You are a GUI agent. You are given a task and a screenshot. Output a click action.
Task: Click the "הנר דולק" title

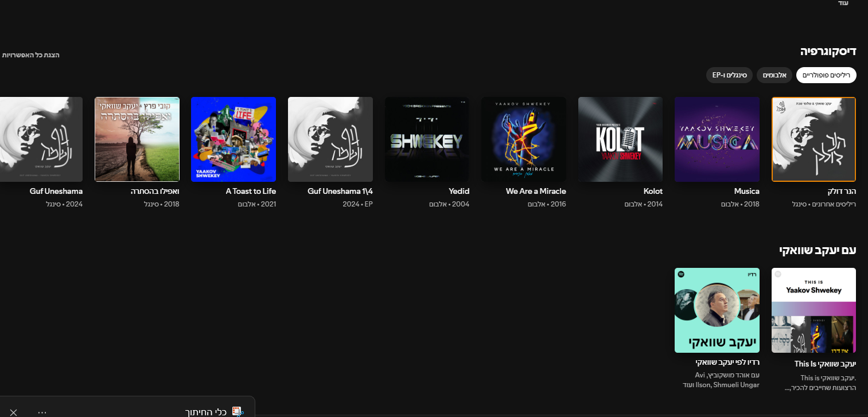pos(840,192)
